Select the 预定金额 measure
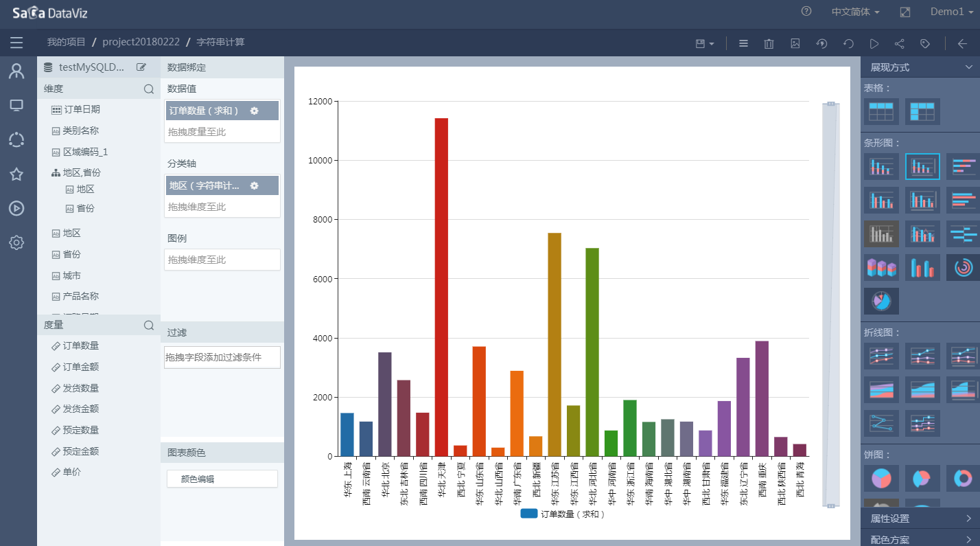980x546 pixels. tap(75, 451)
